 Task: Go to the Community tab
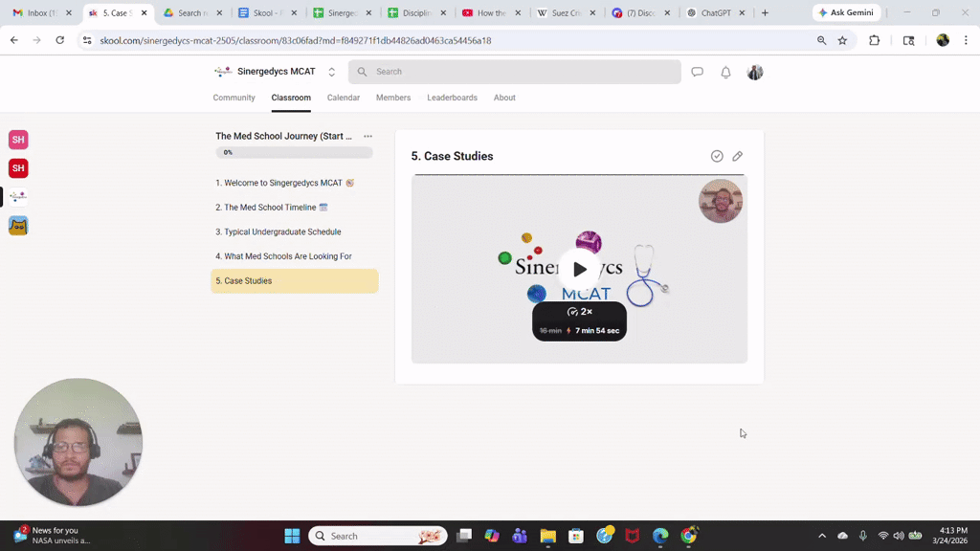[x=234, y=98]
